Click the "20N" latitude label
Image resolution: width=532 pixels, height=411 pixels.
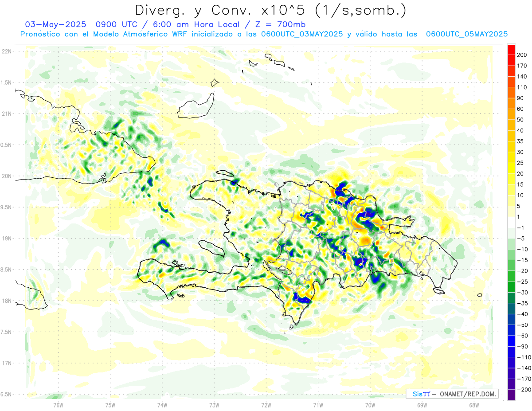7,176
